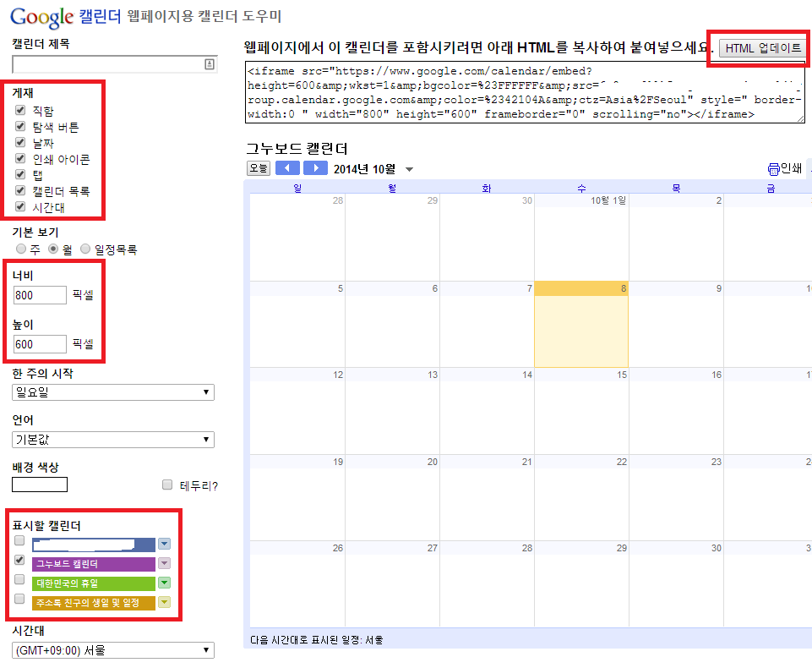Click the print icon above the calendar
This screenshot has width=812, height=668.
coord(773,168)
